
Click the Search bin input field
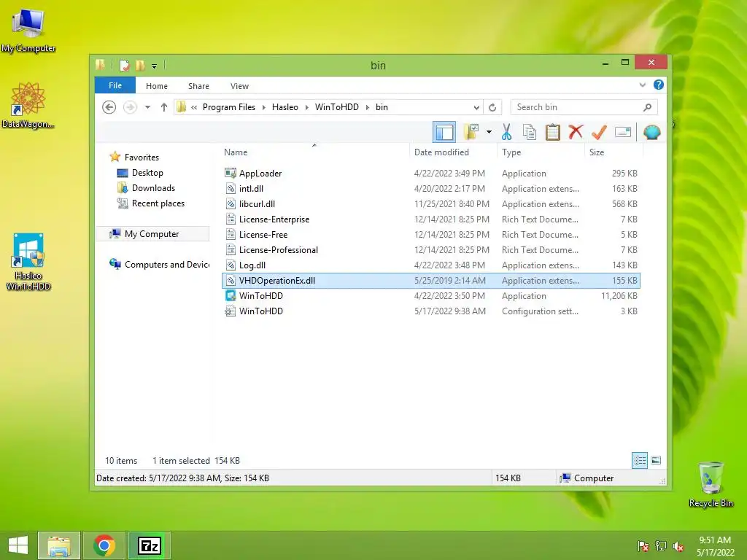[x=584, y=107]
